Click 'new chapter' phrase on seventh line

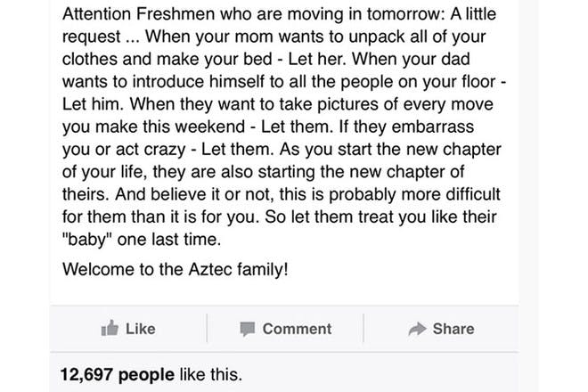[453, 150]
